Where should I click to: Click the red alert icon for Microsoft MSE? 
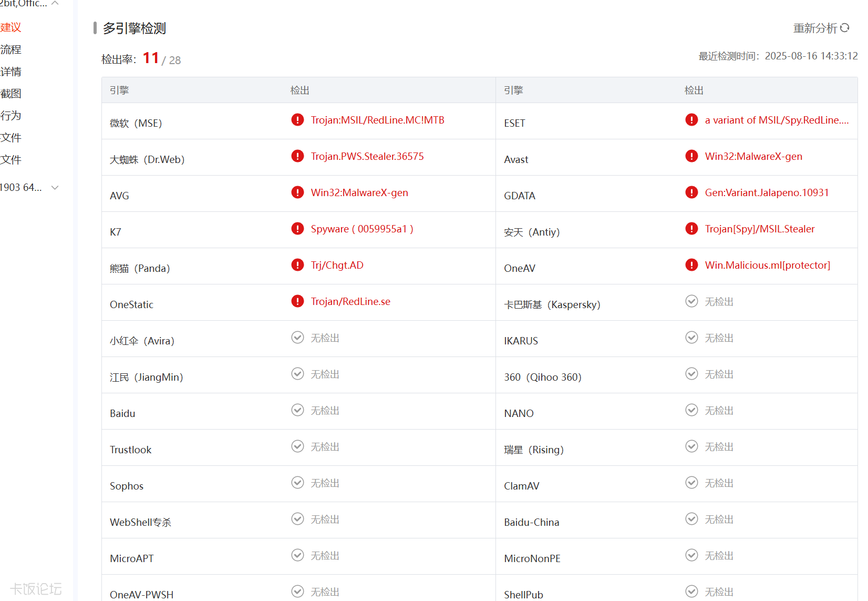[x=297, y=120]
